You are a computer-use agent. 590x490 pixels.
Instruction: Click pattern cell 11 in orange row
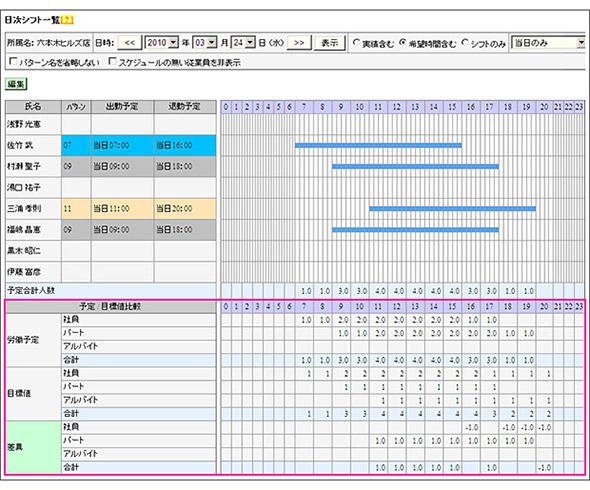pos(76,208)
